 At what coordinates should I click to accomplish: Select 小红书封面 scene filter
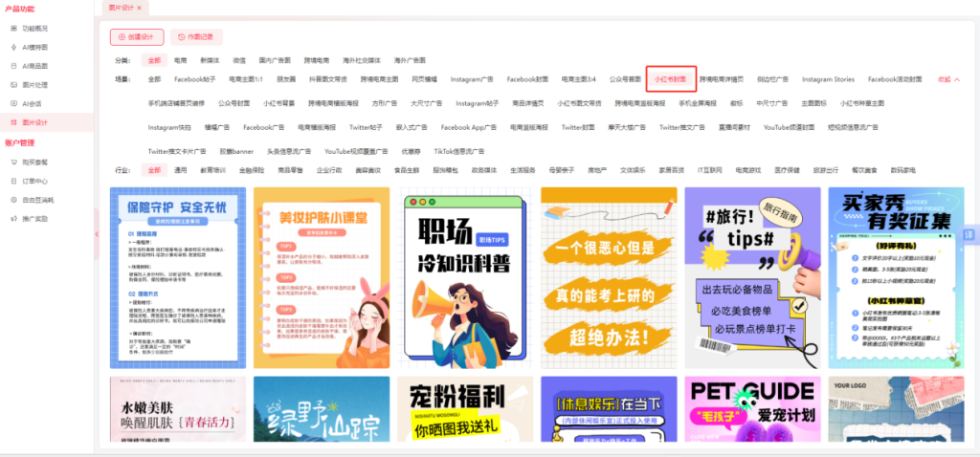(x=669, y=79)
